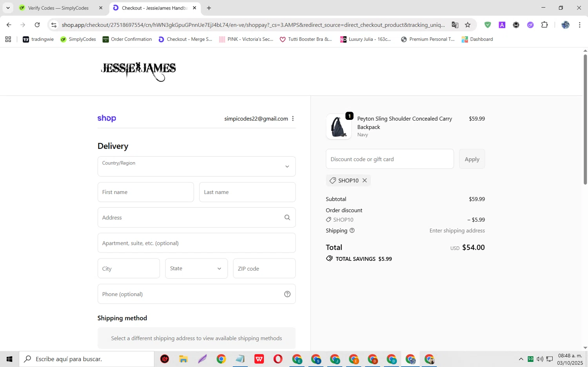Click the browser back arrow
Image resolution: width=588 pixels, height=367 pixels.
click(x=9, y=25)
